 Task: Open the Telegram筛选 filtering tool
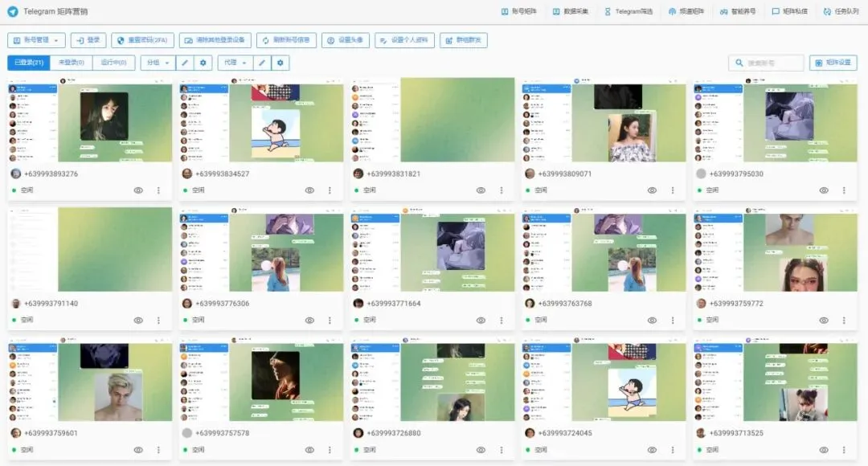click(x=631, y=11)
